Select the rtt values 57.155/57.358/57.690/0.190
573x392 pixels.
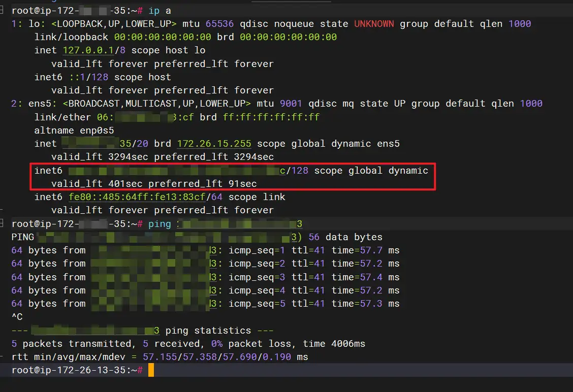(217, 356)
